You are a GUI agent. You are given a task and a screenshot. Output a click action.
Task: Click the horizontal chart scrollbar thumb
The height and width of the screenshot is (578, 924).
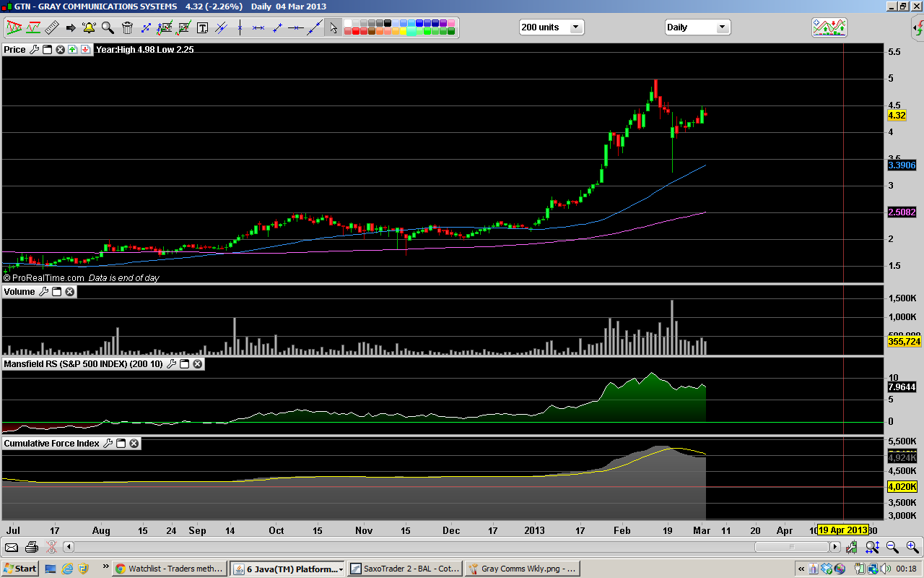pyautogui.click(x=792, y=547)
